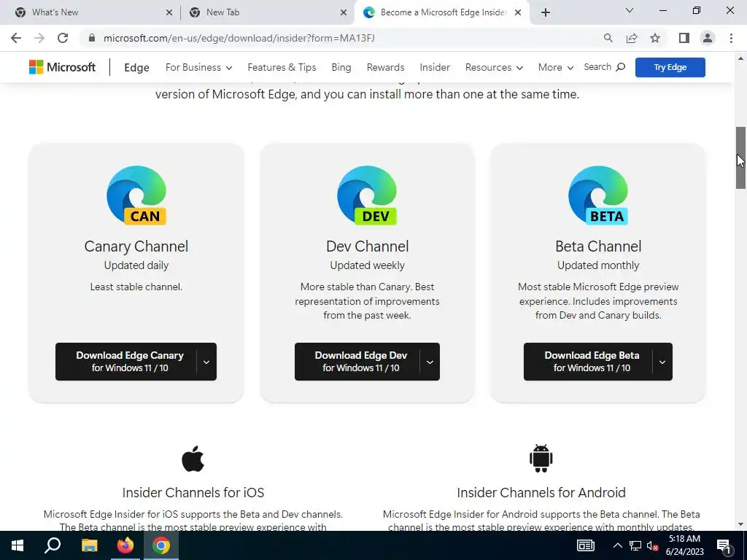Show hidden system tray icons

click(x=617, y=545)
